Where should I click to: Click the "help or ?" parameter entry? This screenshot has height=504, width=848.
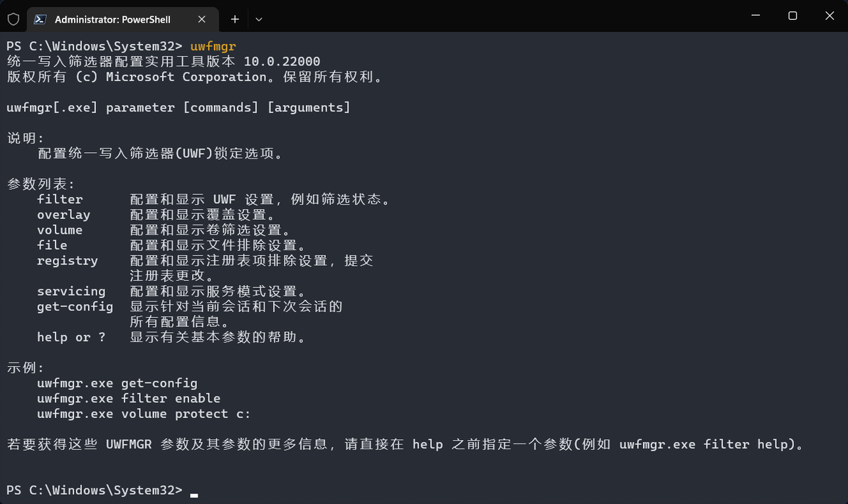[71, 338]
